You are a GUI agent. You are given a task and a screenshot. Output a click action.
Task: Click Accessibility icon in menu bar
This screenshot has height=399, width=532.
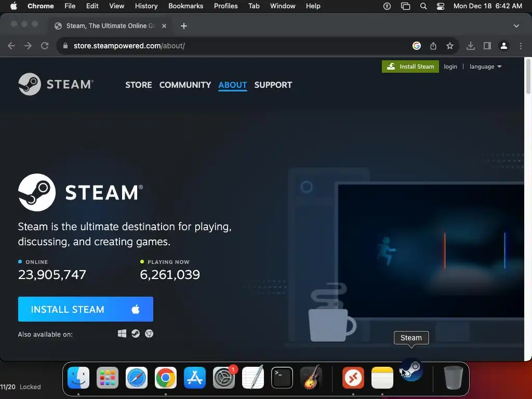pos(387,6)
